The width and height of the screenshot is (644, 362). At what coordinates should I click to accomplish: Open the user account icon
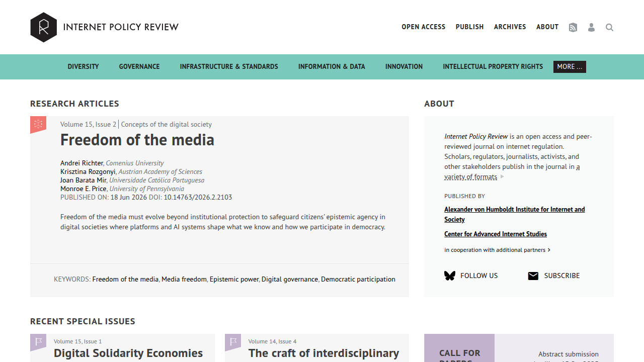(591, 27)
